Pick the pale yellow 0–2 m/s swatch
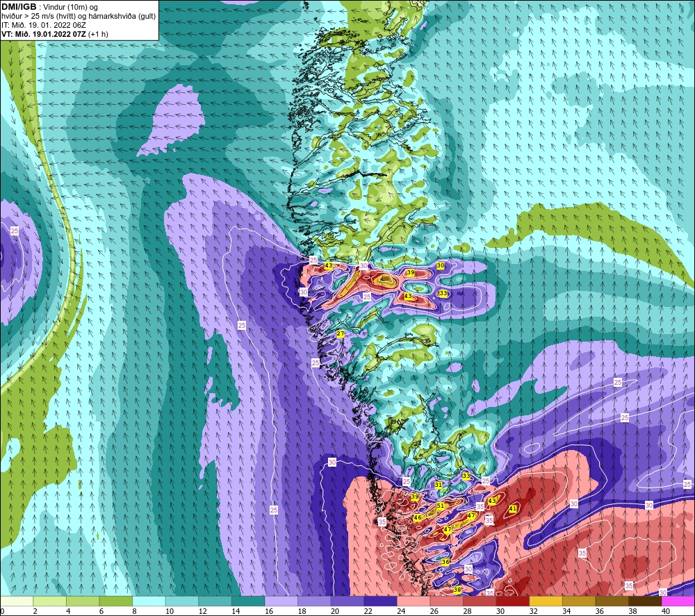Image resolution: width=695 pixels, height=616 pixels. [17, 601]
